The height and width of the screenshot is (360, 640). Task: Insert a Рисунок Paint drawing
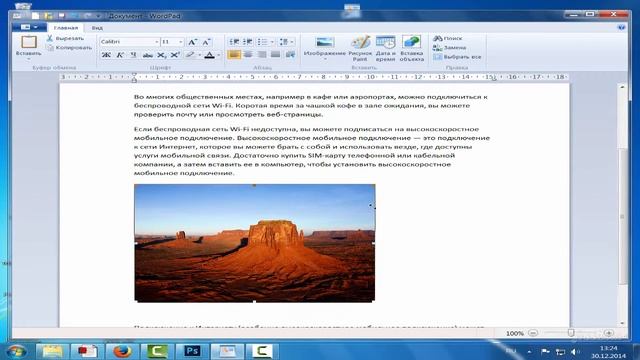pyautogui.click(x=360, y=48)
